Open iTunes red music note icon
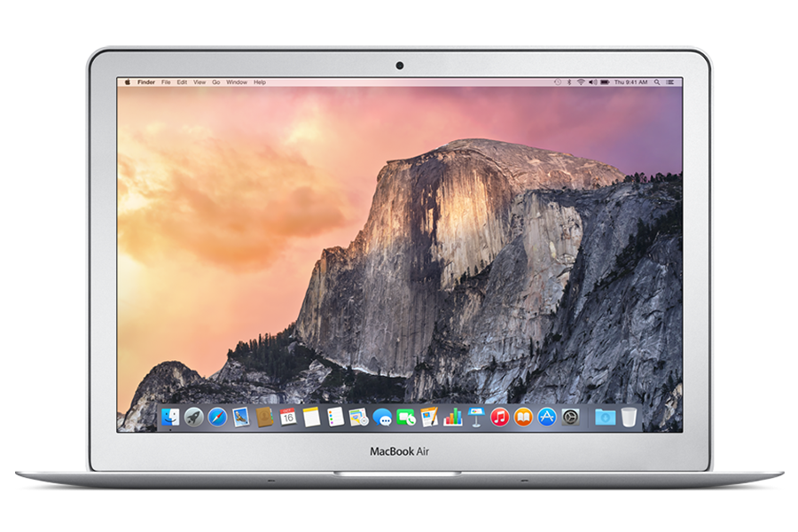The width and height of the screenshot is (798, 532). tap(500, 418)
